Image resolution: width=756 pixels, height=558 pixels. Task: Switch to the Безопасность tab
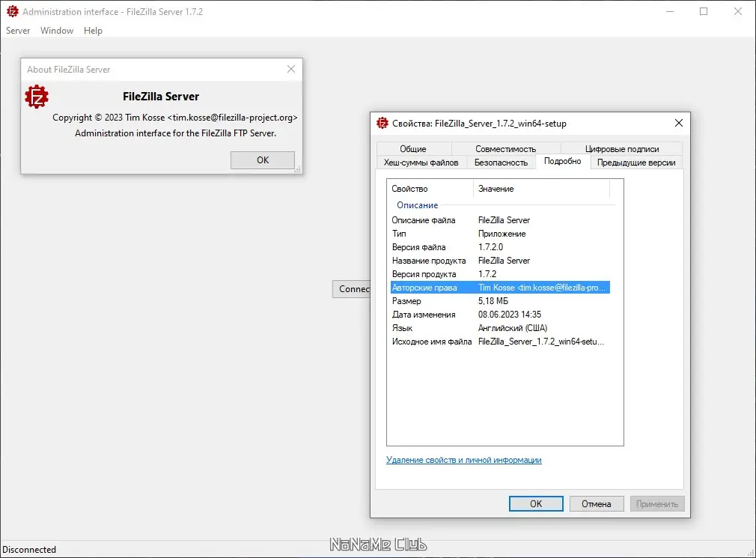point(501,163)
